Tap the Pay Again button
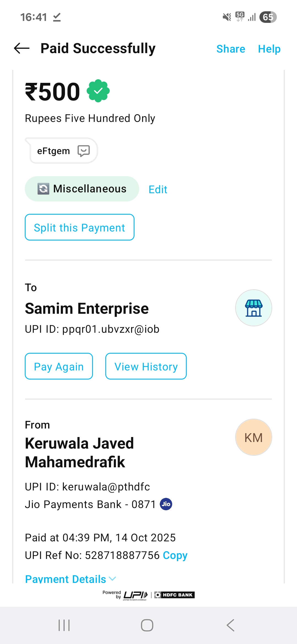The width and height of the screenshot is (297, 644). [59, 366]
